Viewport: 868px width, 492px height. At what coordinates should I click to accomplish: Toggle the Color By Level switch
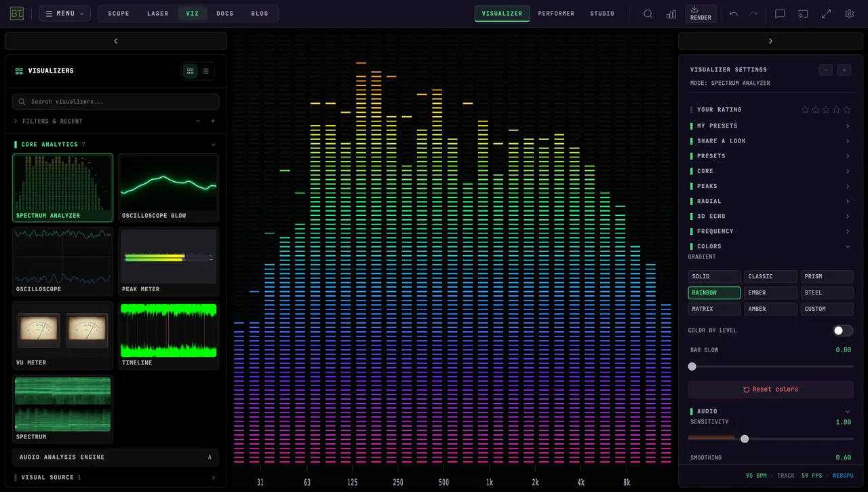pos(843,330)
